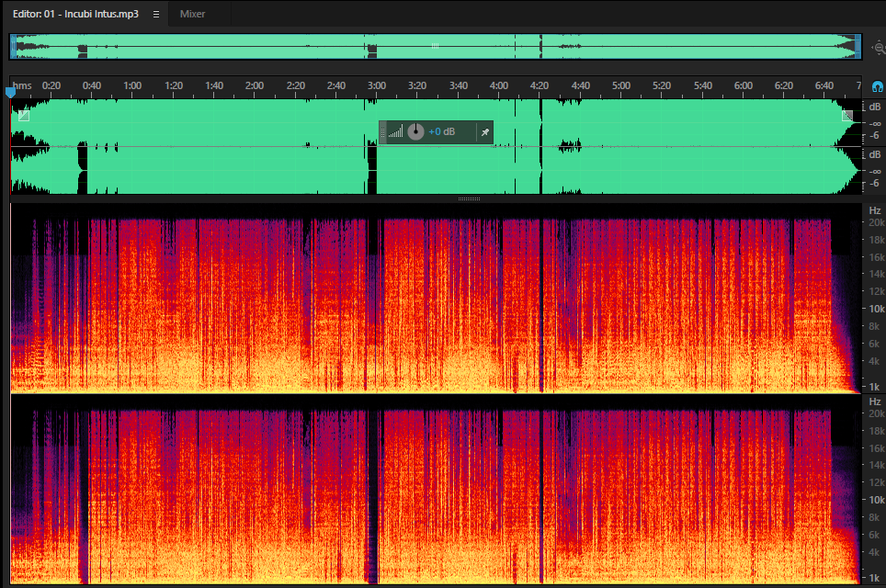Click the Fade In handle on the waveform
This screenshot has width=886, height=588.
[x=24, y=116]
